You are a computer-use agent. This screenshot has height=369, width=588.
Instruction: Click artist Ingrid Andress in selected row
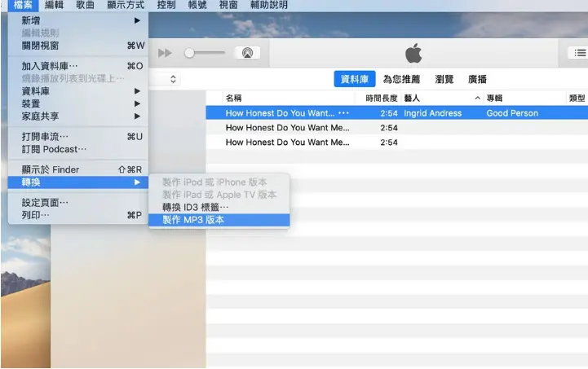click(433, 113)
